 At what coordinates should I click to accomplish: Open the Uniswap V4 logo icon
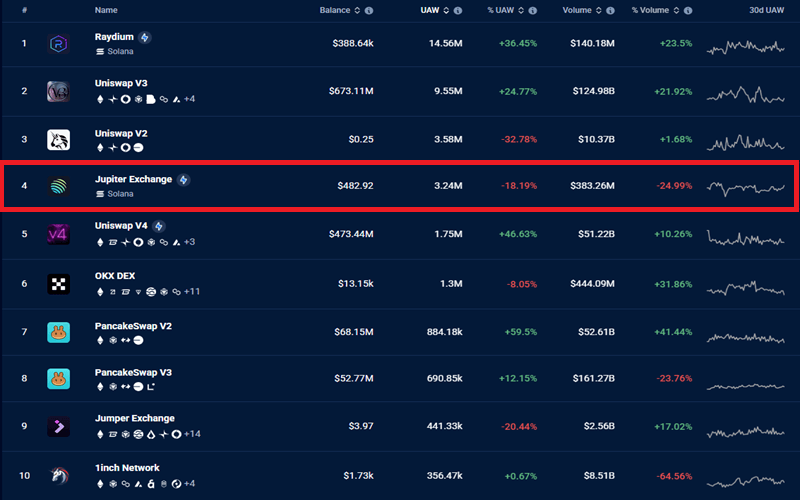(x=58, y=234)
